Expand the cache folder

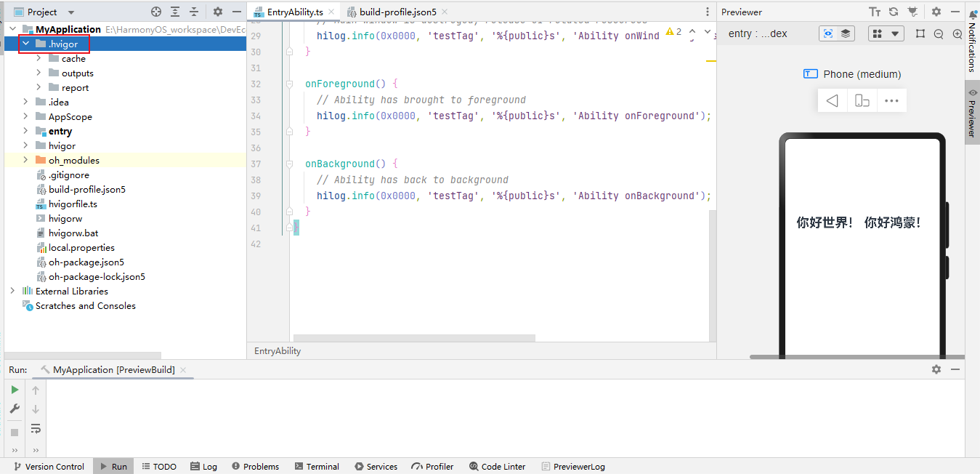[39, 58]
